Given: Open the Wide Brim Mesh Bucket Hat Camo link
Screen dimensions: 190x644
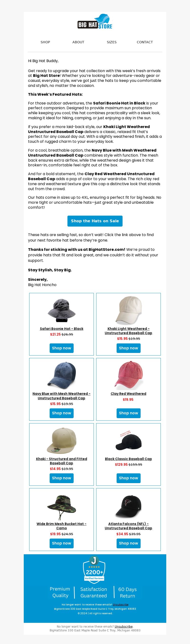Looking at the screenshot, I should (62, 526).
